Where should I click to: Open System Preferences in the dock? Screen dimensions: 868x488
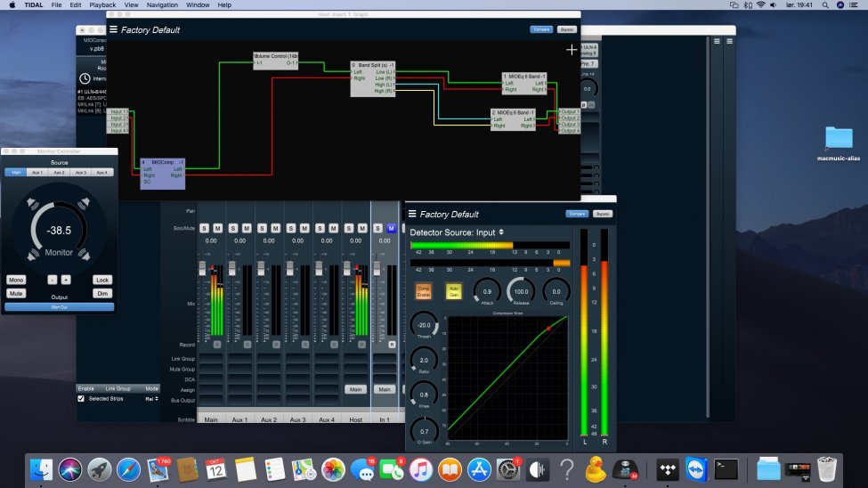coord(507,469)
